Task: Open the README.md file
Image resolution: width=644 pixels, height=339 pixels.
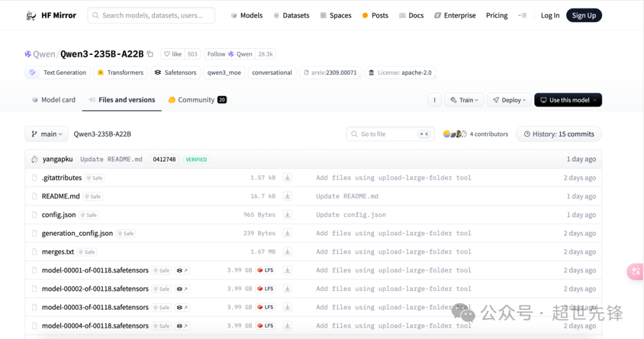Action: click(60, 196)
